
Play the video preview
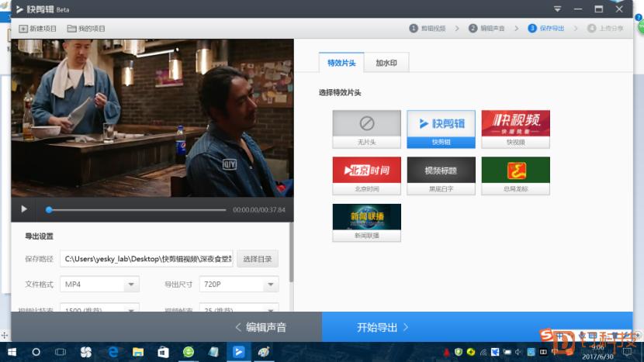pyautogui.click(x=24, y=209)
